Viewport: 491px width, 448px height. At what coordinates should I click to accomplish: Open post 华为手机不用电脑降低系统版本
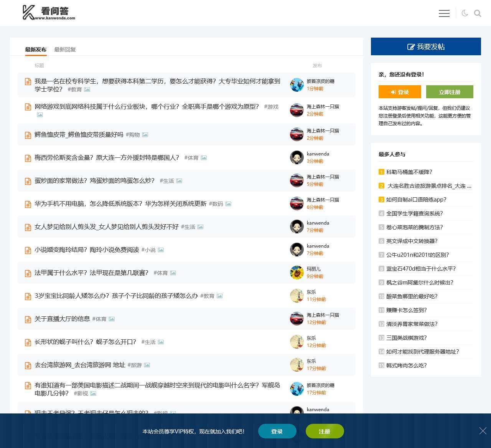pos(120,203)
